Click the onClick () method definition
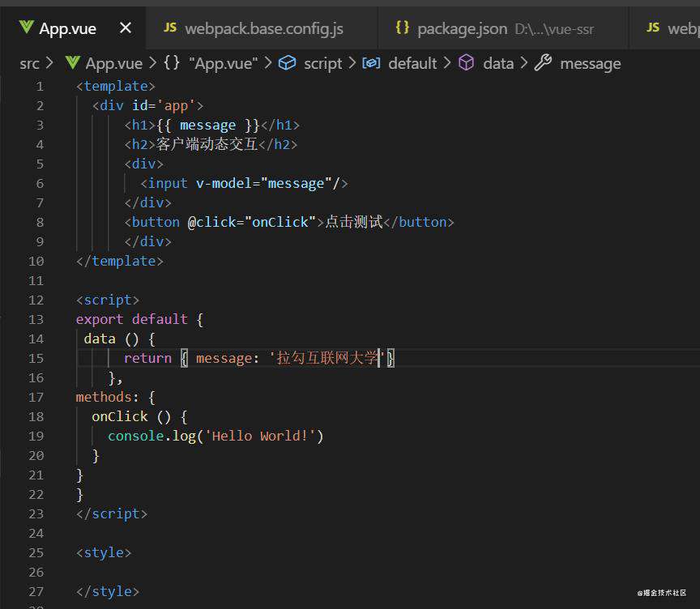 click(132, 417)
